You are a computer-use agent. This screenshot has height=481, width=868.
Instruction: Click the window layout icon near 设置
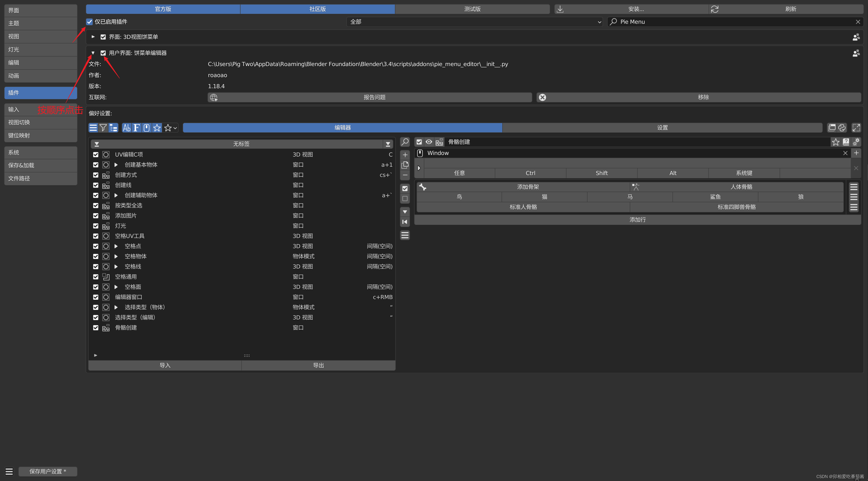coord(832,128)
